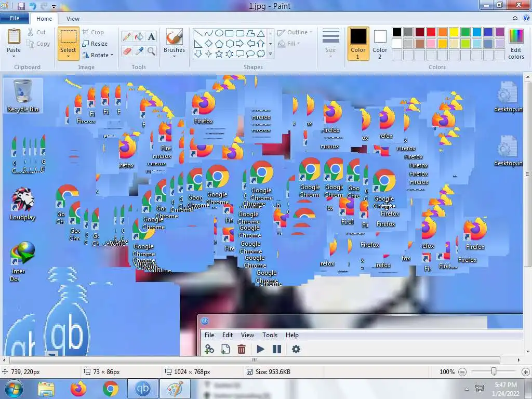The width and height of the screenshot is (532, 399).
Task: Choose the Curve shape
Action: tap(209, 33)
